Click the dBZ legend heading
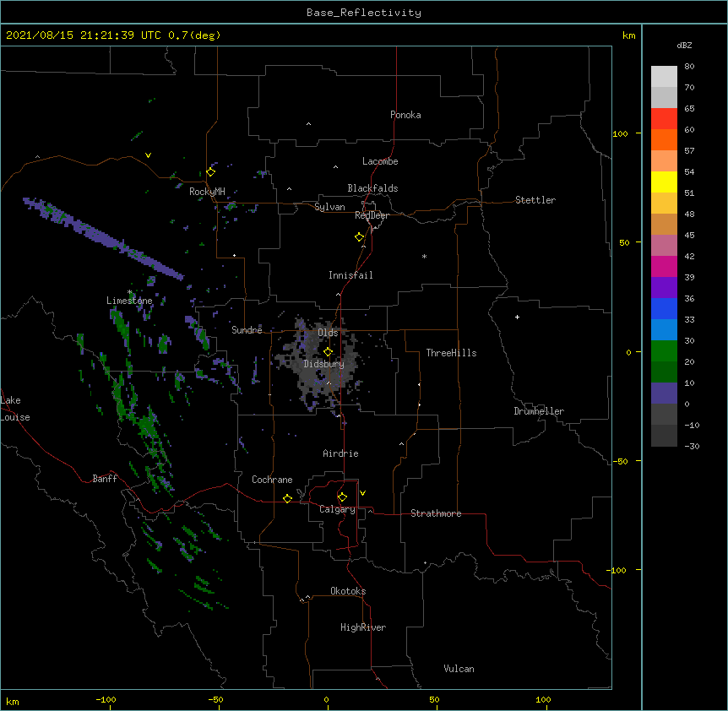728x711 pixels. pos(684,45)
